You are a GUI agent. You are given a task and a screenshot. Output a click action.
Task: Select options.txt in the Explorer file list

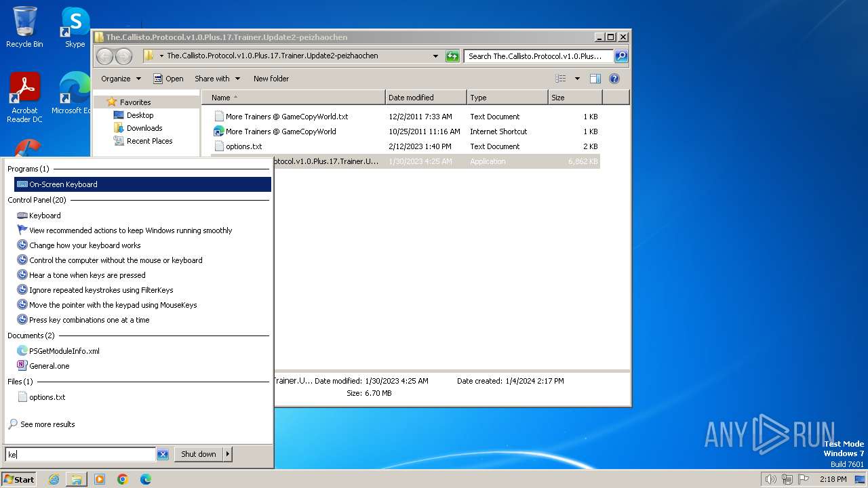click(x=406, y=146)
